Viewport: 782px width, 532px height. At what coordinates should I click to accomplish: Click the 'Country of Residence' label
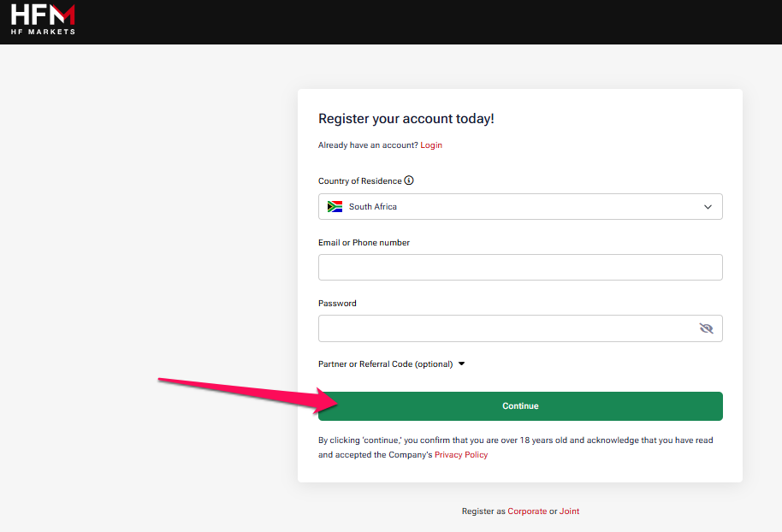click(359, 181)
